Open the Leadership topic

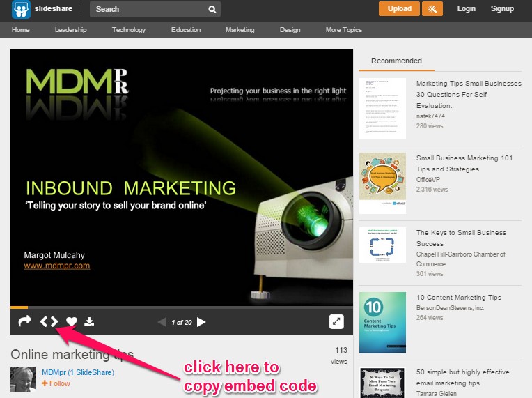[x=70, y=30]
